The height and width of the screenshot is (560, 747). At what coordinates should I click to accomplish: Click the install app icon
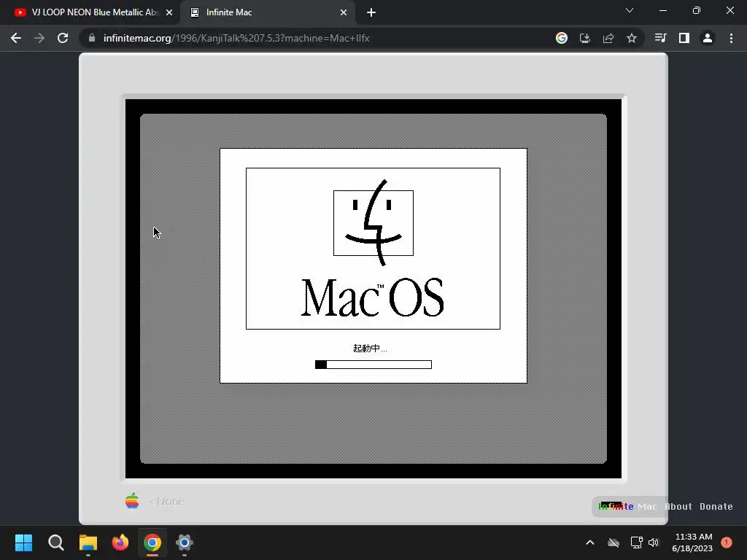[x=584, y=38]
